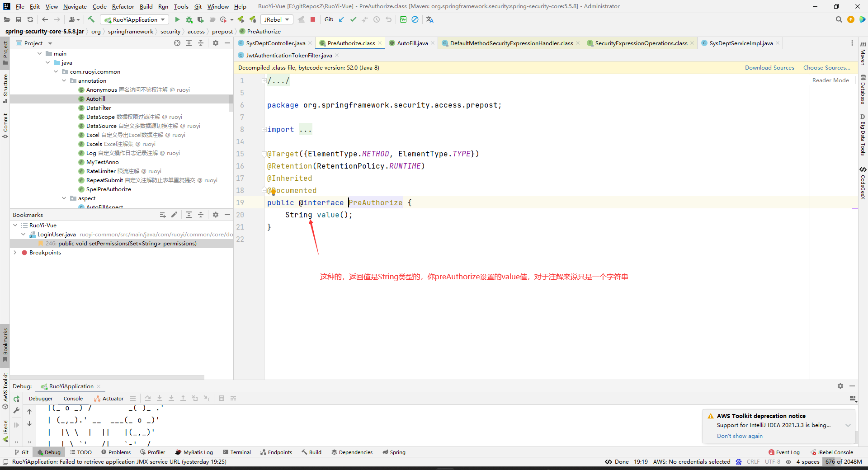Image resolution: width=868 pixels, height=470 pixels.
Task: Collapse the RuoYi-Vue bookmarks group
Action: (x=15, y=225)
